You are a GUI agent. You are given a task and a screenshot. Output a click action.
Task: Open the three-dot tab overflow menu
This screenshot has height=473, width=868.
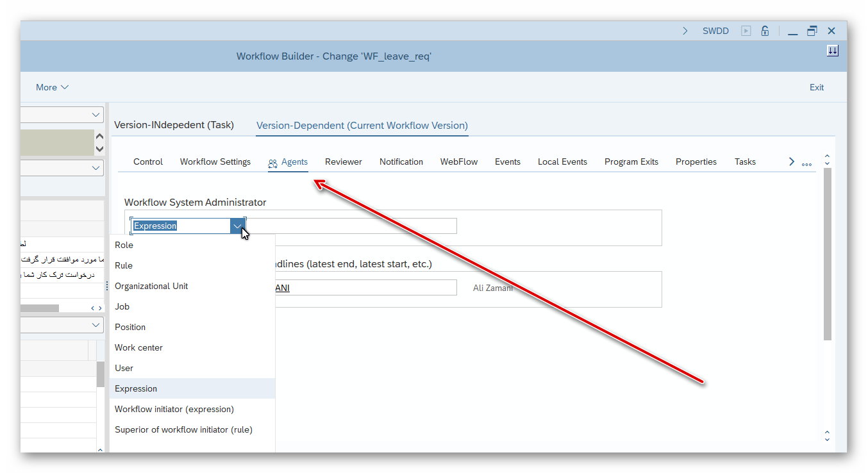coord(806,163)
